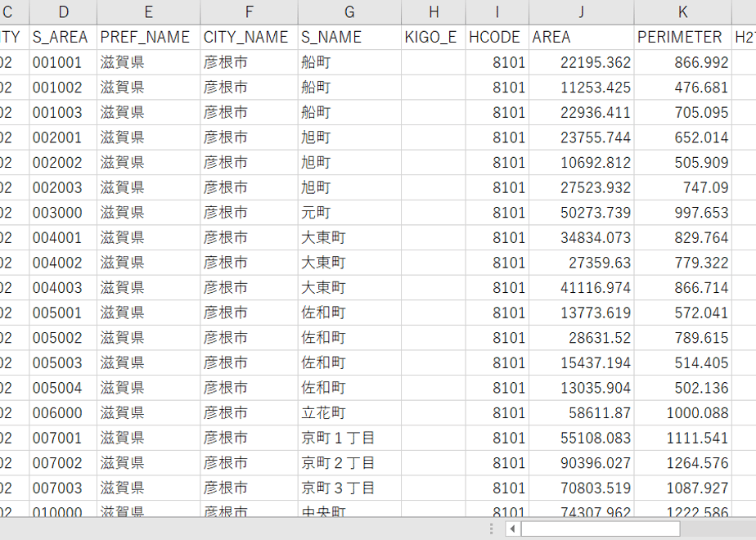This screenshot has width=756, height=540.
Task: Select cell with S_AREA 005004
Action: tap(63, 388)
